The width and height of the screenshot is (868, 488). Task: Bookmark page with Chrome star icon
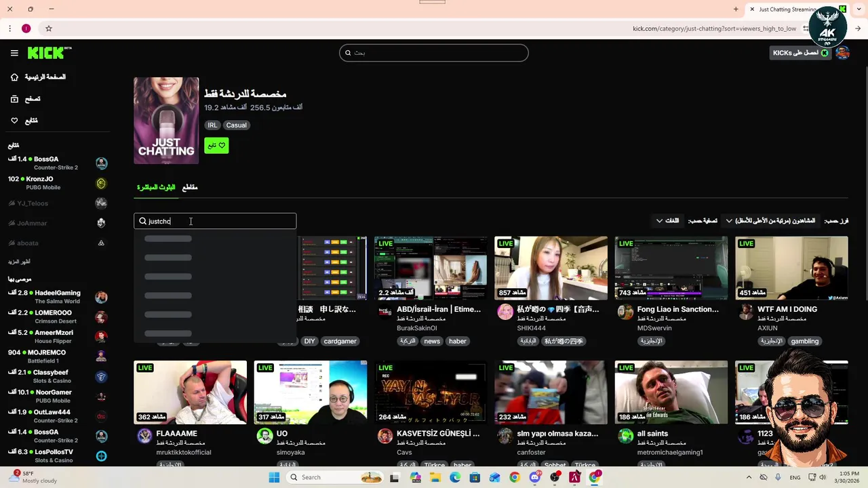(x=49, y=28)
